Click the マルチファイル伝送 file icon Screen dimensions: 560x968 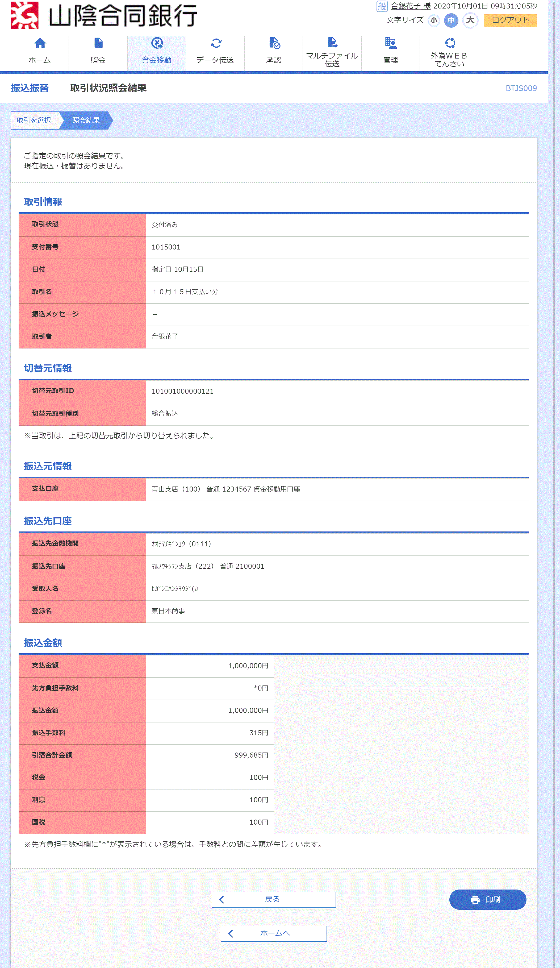pos(332,42)
